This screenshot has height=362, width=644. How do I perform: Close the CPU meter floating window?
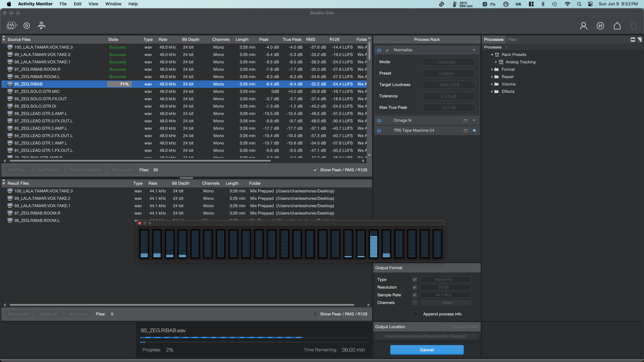click(x=140, y=223)
